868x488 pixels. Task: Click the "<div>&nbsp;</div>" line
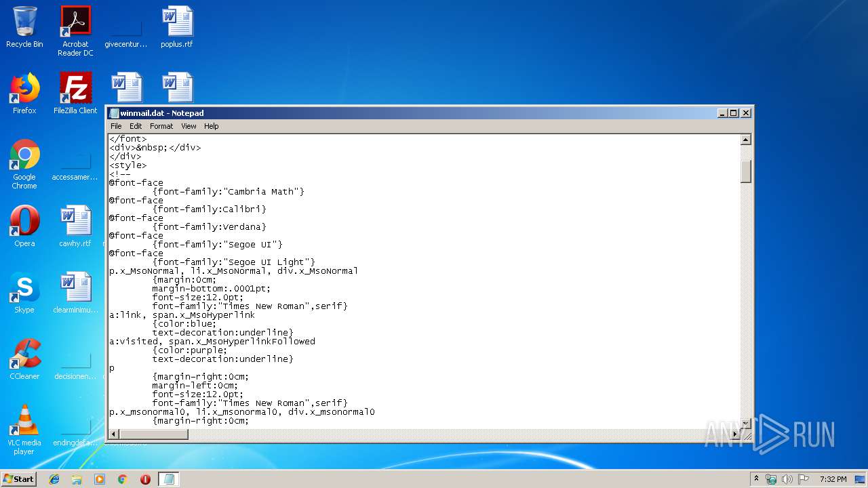tap(155, 148)
